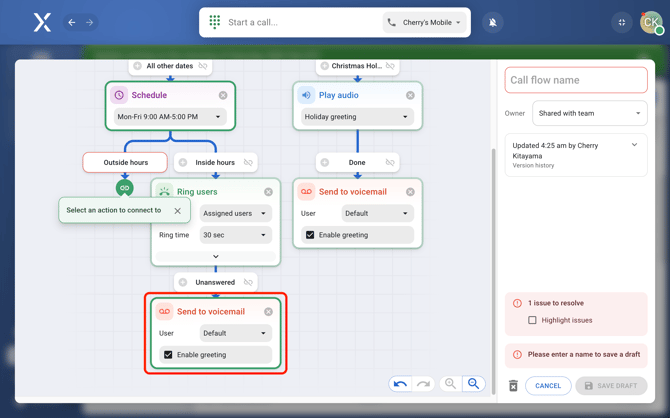Image resolution: width=670 pixels, height=418 pixels.
Task: Click the green connector under Outside hours
Action: (x=124, y=187)
